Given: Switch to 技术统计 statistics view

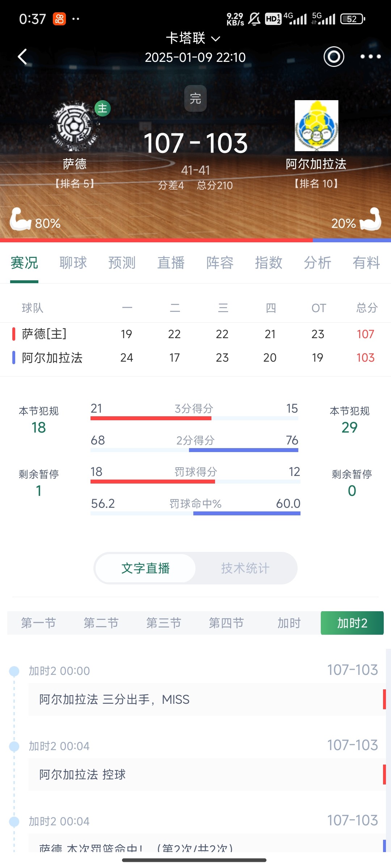Looking at the screenshot, I should (245, 568).
